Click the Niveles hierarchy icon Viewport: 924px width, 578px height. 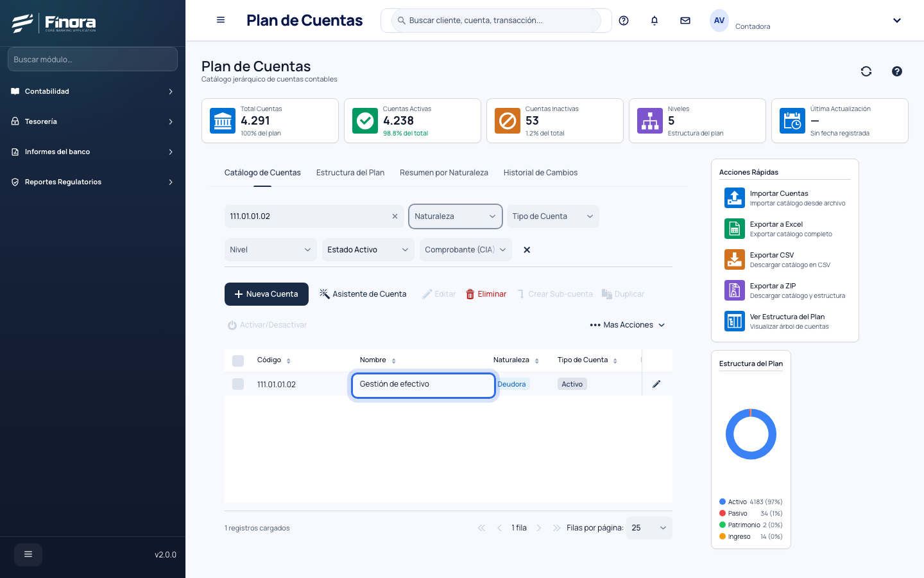tap(650, 121)
